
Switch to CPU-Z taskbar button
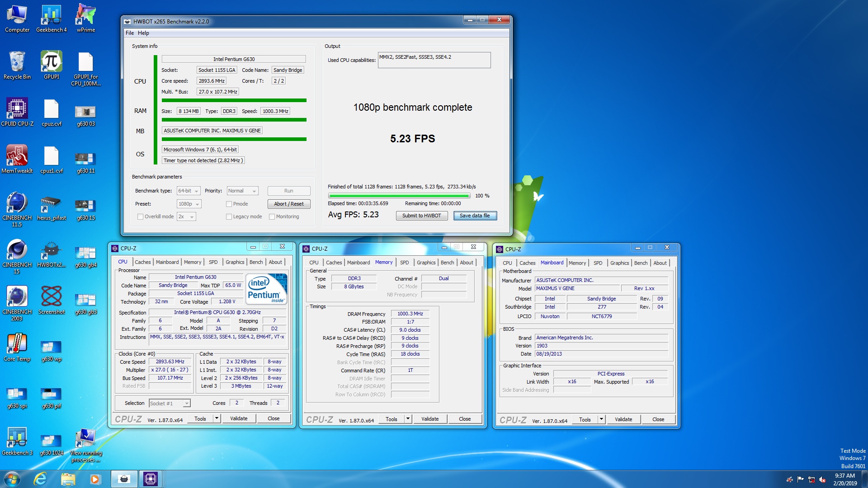[151, 479]
